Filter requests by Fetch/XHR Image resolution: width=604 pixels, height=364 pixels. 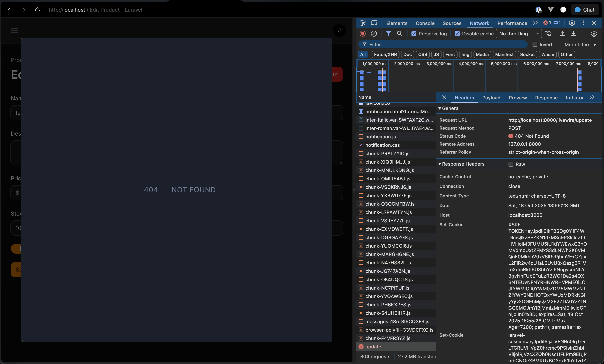pos(385,54)
